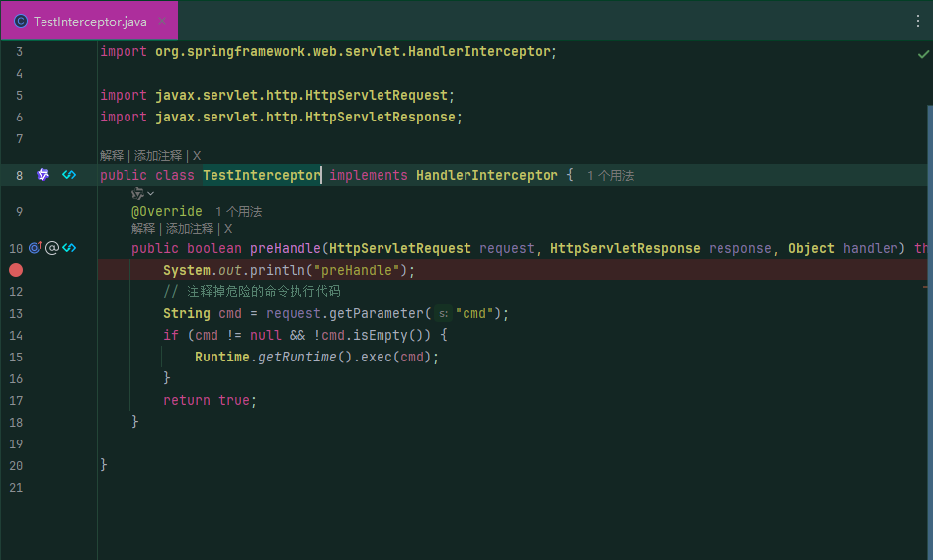Click the cyan gutter icon on line 8
The image size is (933, 560).
point(69,175)
